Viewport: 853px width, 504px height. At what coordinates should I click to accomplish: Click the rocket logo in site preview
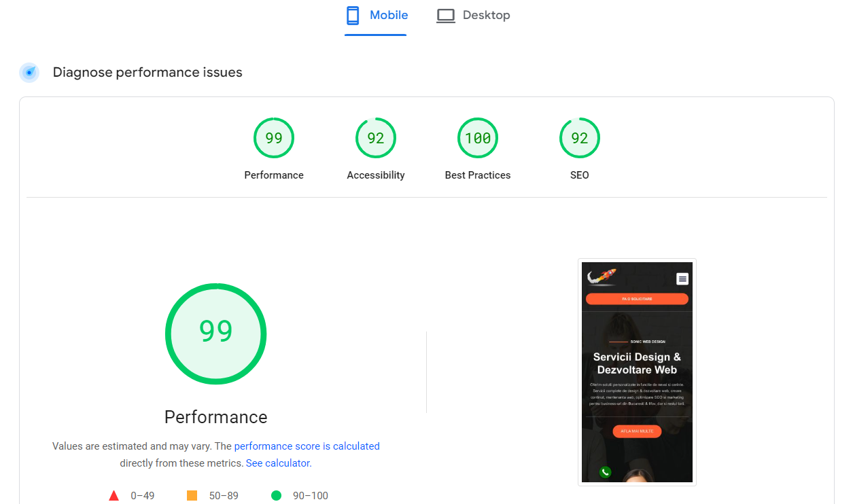[602, 276]
